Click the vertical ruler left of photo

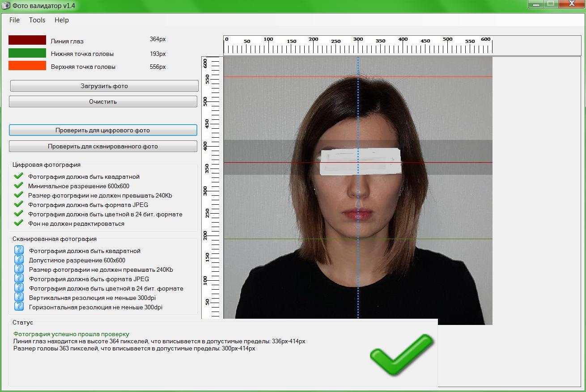click(212, 188)
